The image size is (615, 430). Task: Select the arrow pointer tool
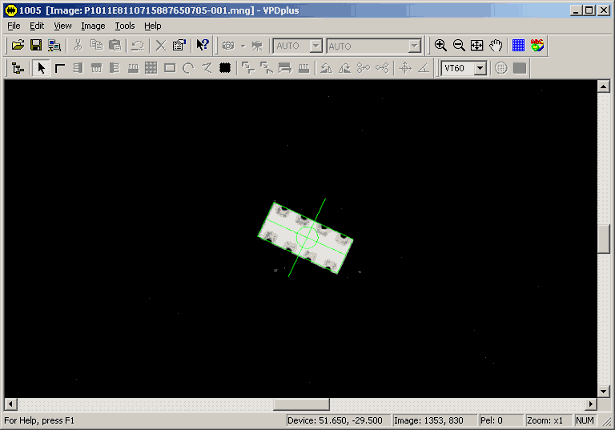click(41, 68)
